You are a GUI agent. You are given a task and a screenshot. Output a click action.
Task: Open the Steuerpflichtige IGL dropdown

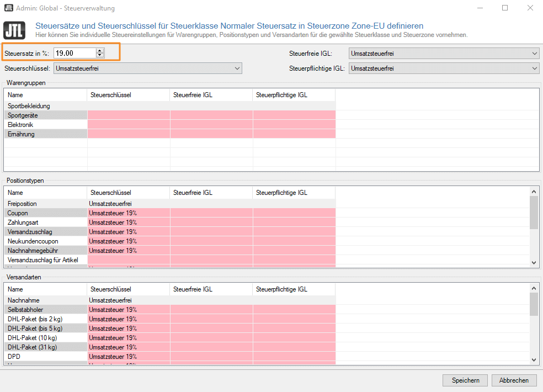tap(444, 68)
